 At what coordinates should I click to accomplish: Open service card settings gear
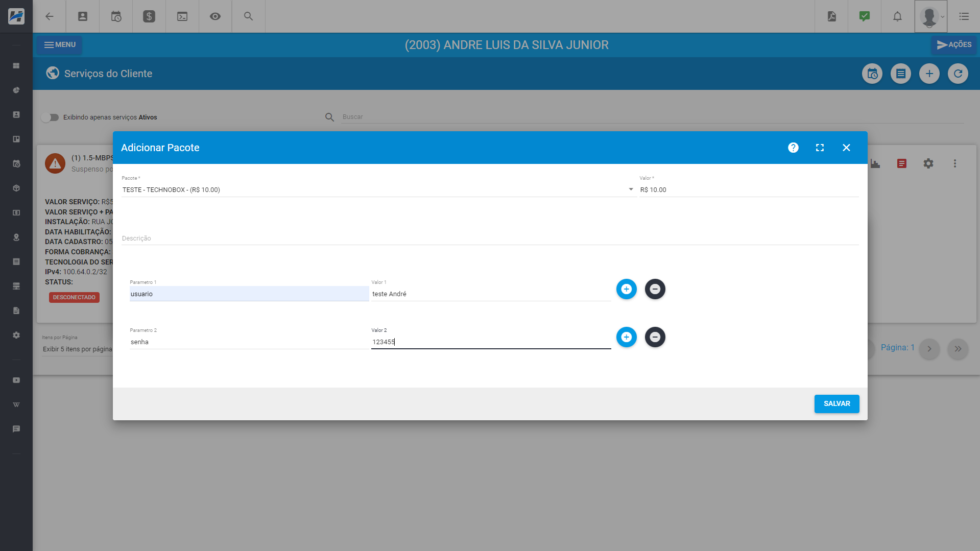point(928,163)
